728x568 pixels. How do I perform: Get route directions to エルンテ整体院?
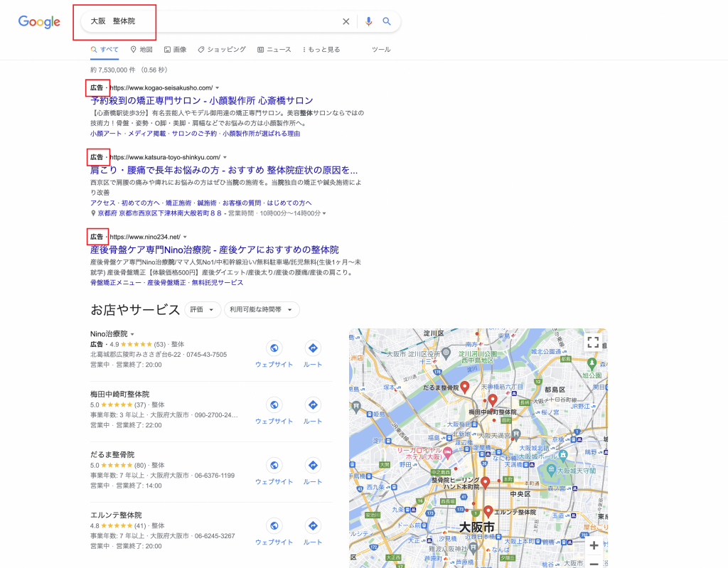pos(313,526)
